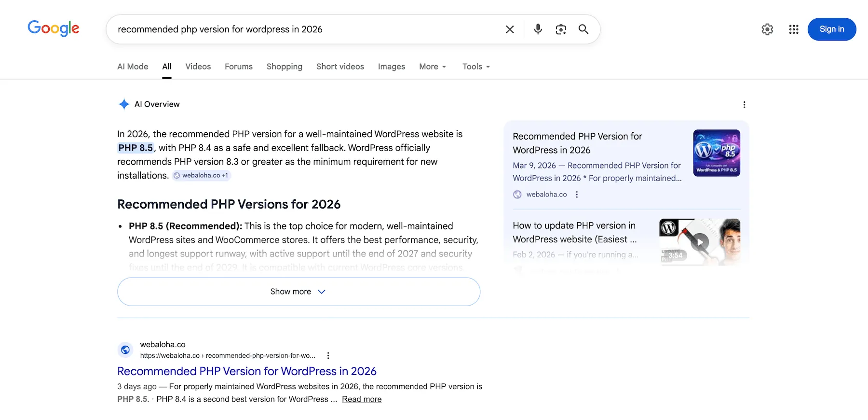Clear the search box with the X icon
The height and width of the screenshot is (420, 868).
[510, 29]
